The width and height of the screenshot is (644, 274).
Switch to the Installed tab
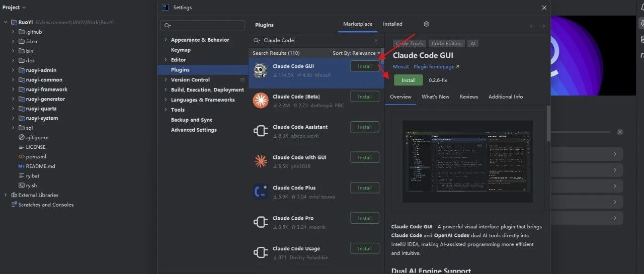click(392, 24)
